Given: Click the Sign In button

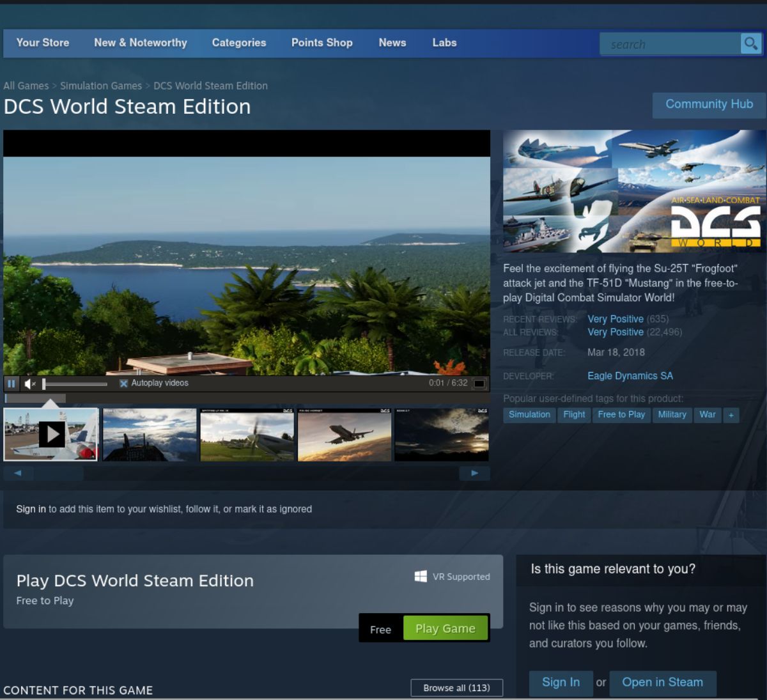Looking at the screenshot, I should coord(561,683).
